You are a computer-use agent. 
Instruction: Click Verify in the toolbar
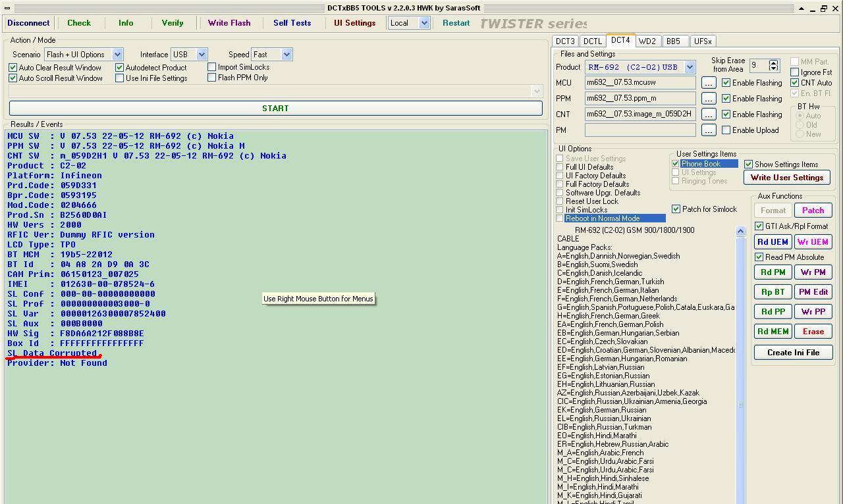(x=173, y=23)
